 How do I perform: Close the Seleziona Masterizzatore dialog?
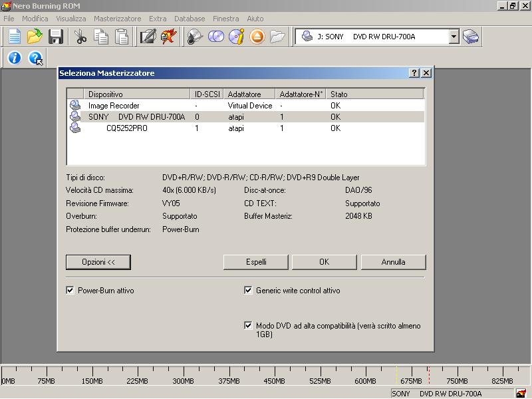click(426, 73)
